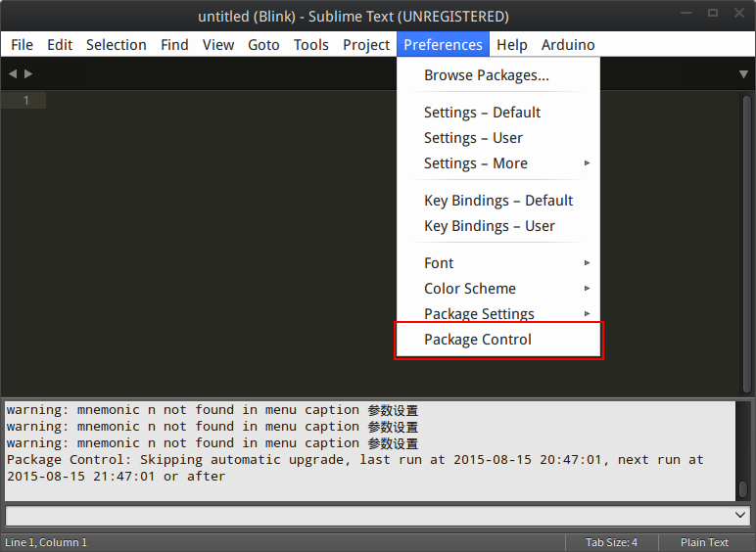This screenshot has width=756, height=552.
Task: Click line number 1 in the gutter
Action: (26, 100)
